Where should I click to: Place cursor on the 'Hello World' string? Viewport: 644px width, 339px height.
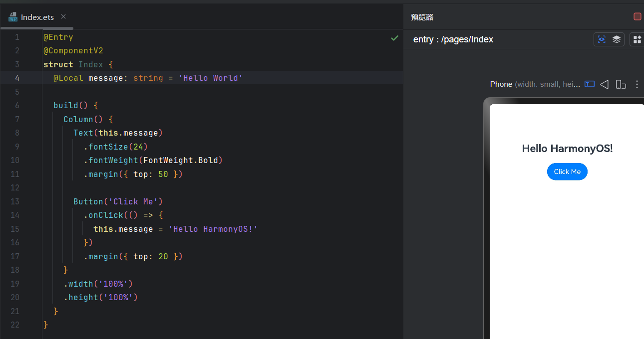coord(210,78)
